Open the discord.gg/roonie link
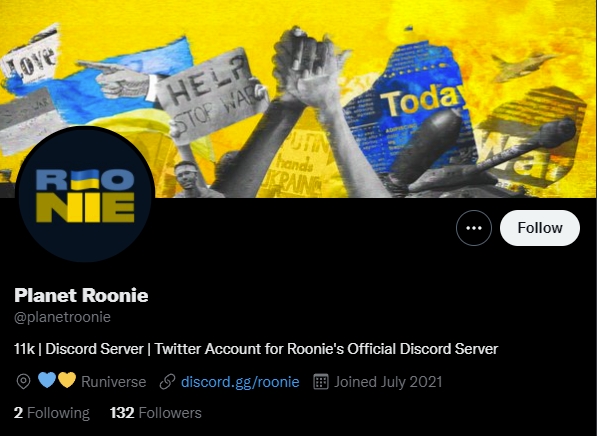The height and width of the screenshot is (436, 597). [x=240, y=382]
